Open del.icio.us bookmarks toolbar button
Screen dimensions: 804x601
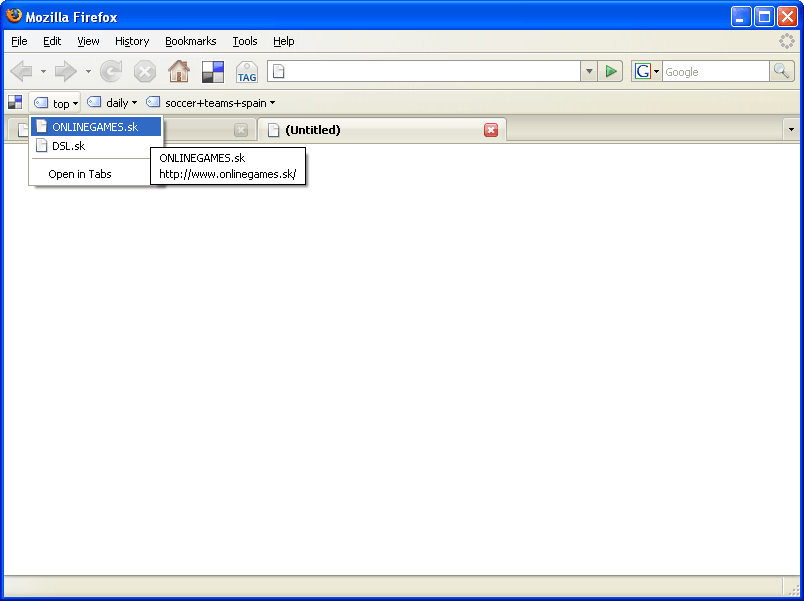[x=213, y=72]
